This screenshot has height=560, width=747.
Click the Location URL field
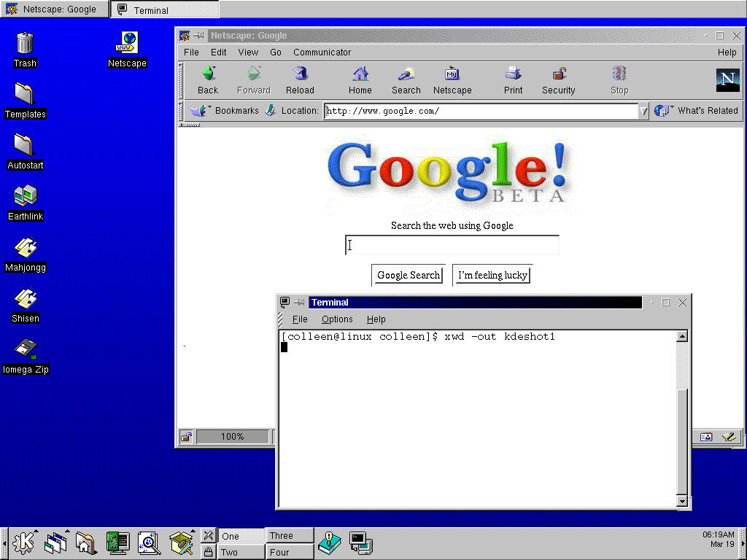(481, 111)
